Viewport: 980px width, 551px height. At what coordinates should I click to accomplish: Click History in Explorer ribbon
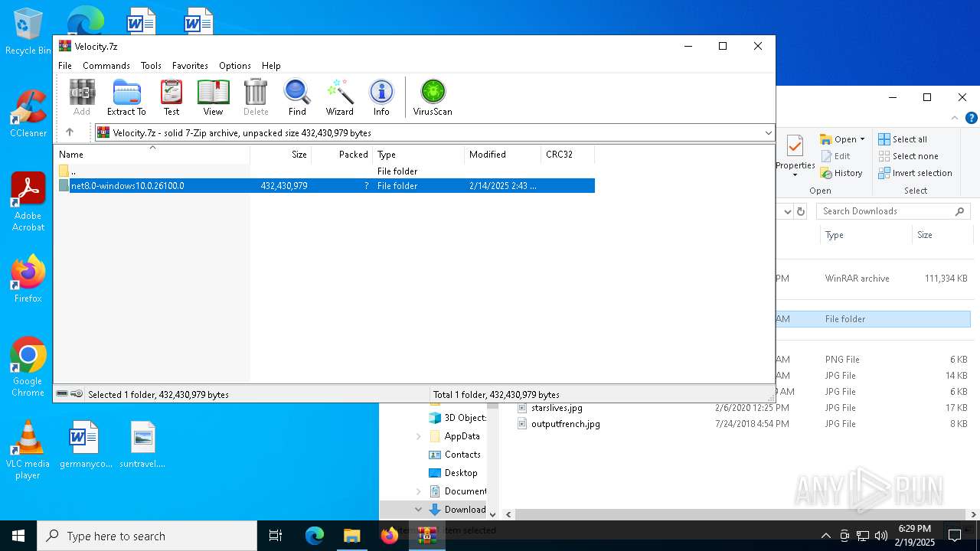[x=841, y=173]
